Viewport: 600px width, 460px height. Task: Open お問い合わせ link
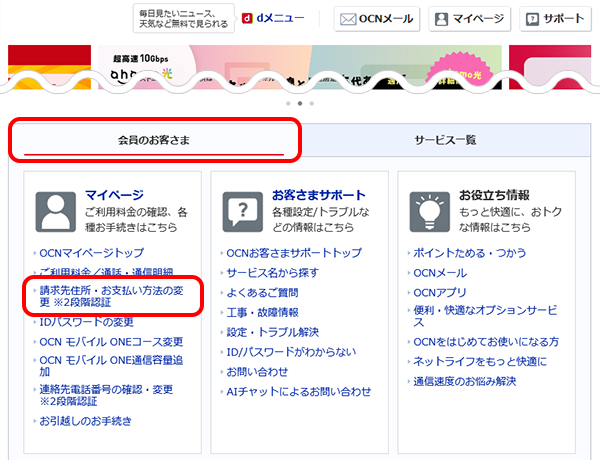257,372
